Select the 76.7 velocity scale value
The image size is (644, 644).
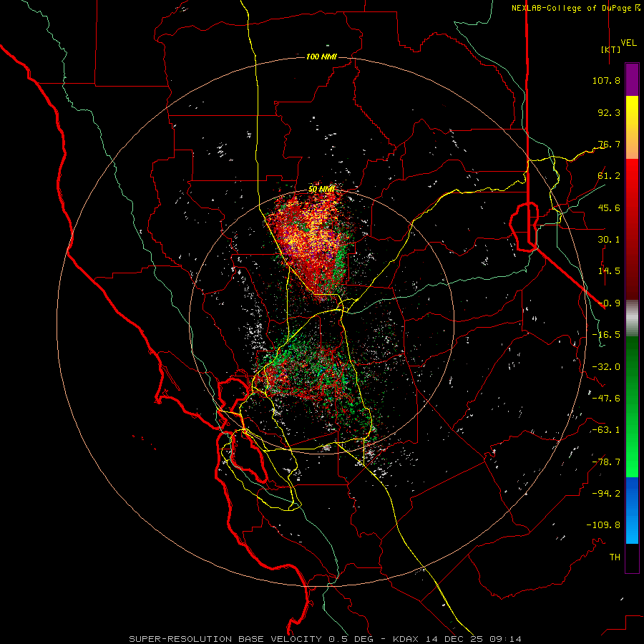click(x=609, y=144)
